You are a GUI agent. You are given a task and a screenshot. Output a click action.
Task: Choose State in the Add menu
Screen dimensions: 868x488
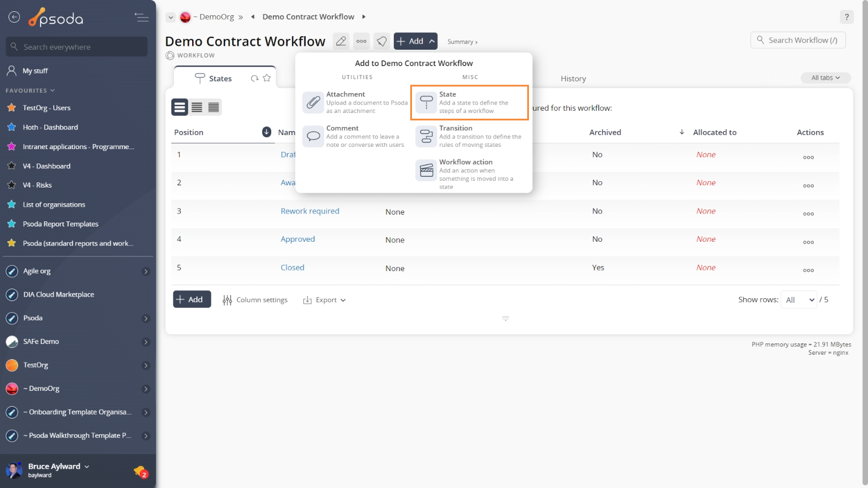pos(470,102)
